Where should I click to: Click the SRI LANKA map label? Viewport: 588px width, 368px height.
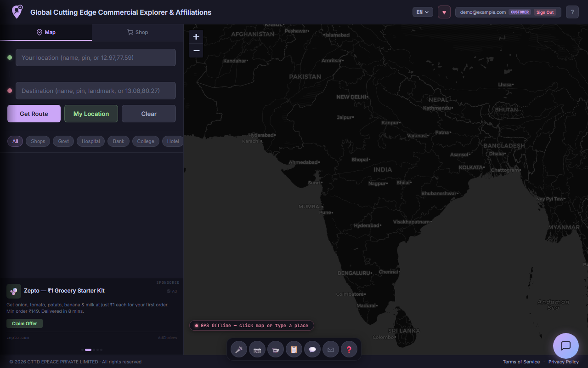pyautogui.click(x=404, y=331)
